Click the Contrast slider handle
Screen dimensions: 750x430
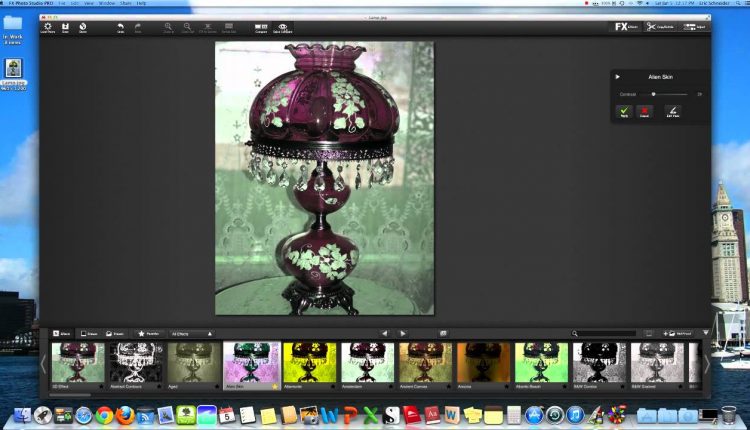pos(653,94)
